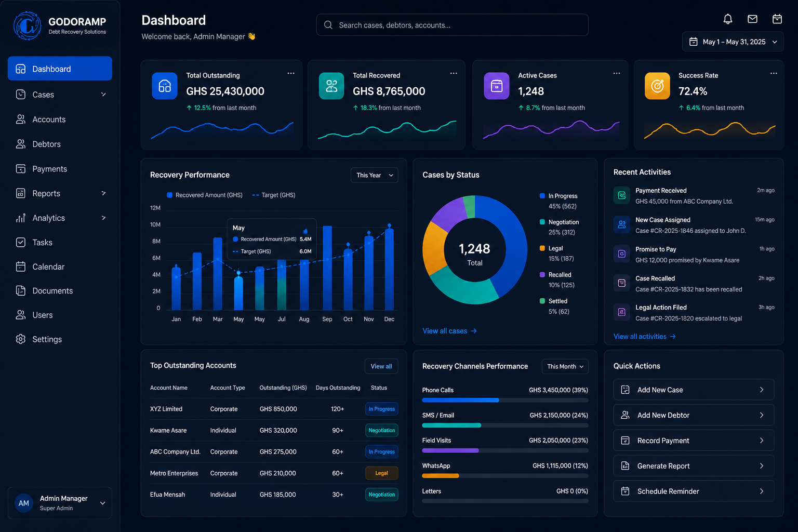Click the AM avatar badge
The image size is (798, 532).
click(x=24, y=503)
